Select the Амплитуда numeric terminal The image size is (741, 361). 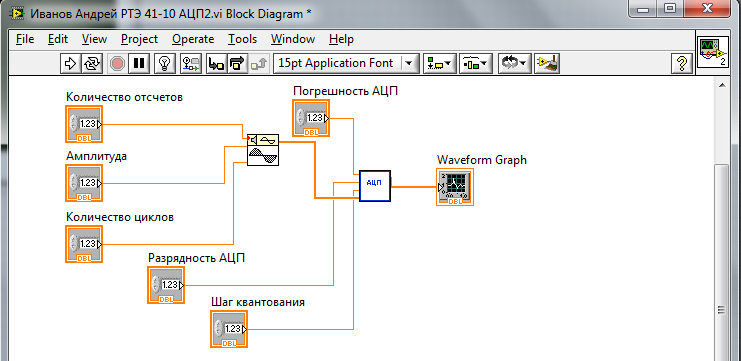(x=84, y=183)
